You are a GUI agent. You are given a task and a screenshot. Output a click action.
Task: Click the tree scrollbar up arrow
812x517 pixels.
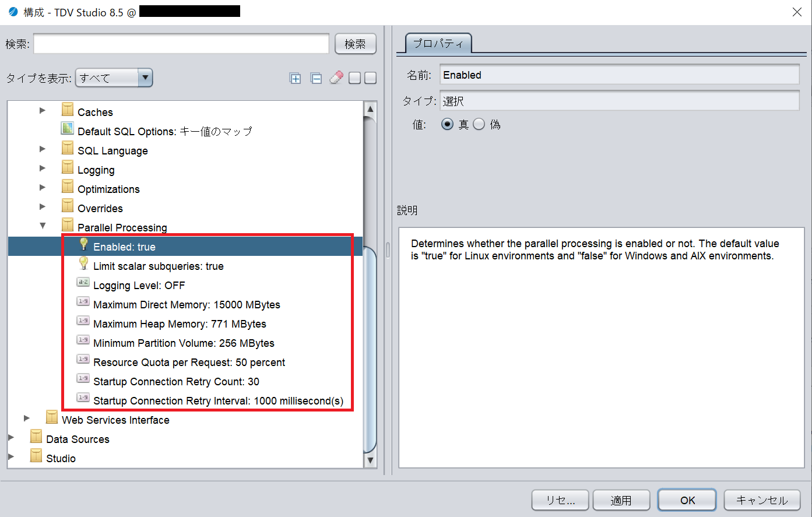pyautogui.click(x=370, y=109)
